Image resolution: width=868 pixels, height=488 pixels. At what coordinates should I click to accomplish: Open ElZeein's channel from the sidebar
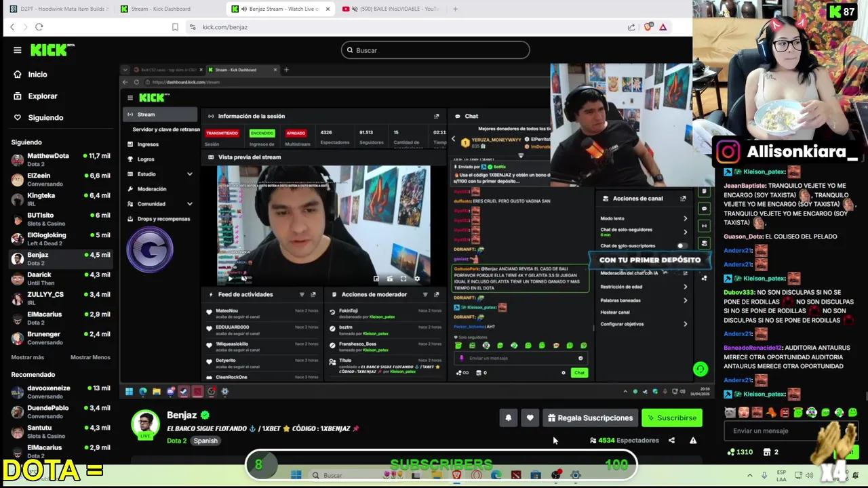point(61,179)
